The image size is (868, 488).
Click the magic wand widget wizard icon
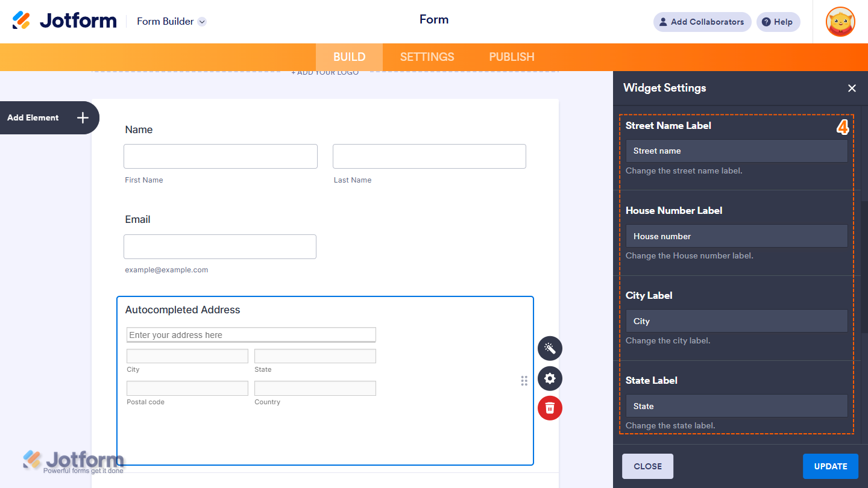click(549, 348)
